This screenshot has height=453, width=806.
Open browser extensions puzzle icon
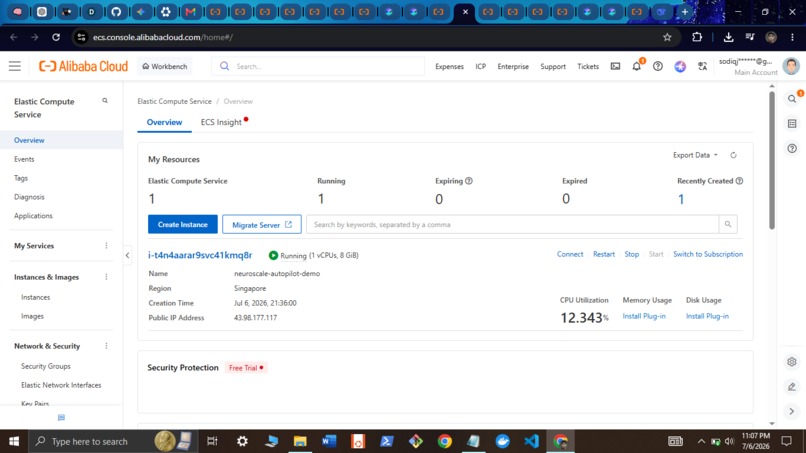(x=697, y=37)
